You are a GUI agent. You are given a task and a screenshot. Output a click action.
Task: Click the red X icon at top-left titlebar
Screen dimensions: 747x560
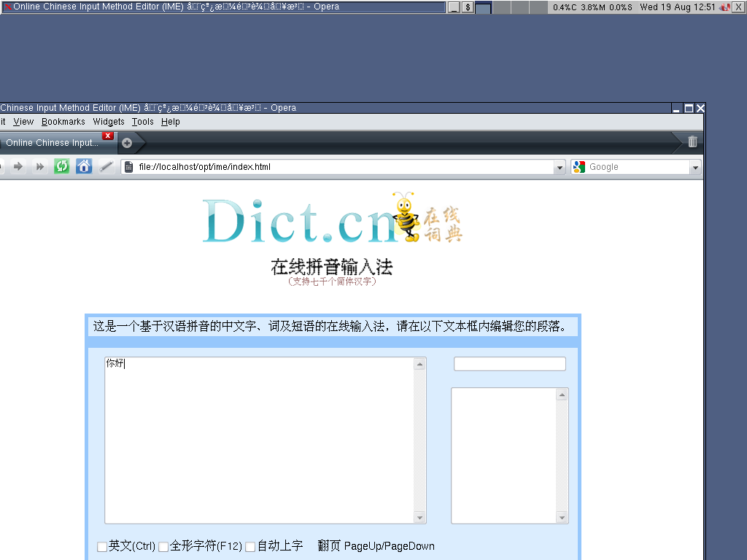7,7
